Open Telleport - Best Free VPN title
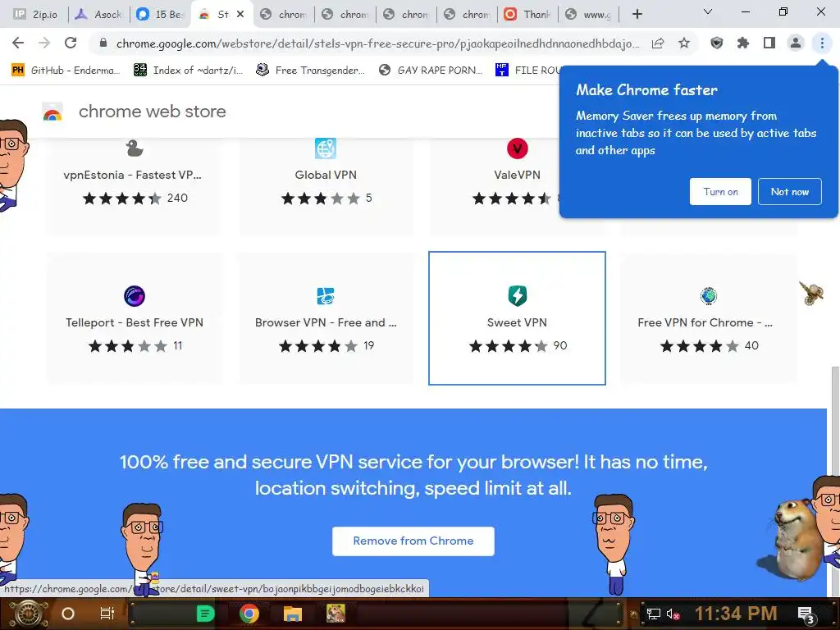 [135, 322]
